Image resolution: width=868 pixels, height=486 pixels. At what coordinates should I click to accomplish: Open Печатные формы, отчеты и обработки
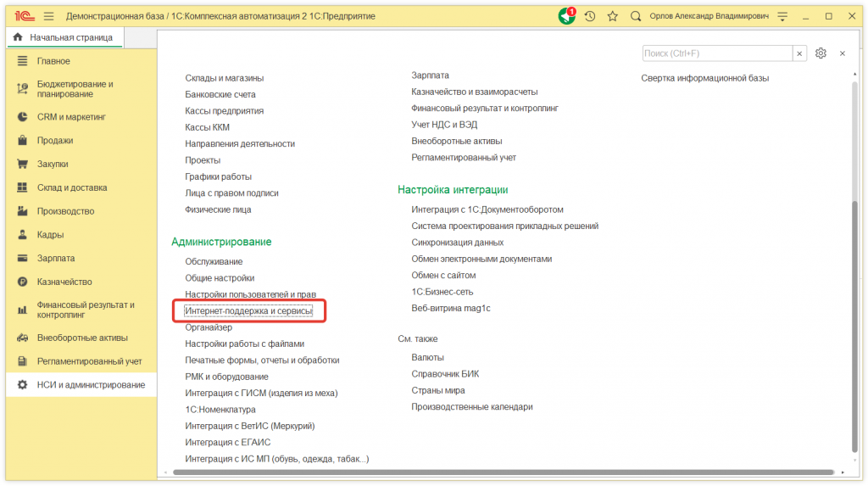click(x=263, y=360)
